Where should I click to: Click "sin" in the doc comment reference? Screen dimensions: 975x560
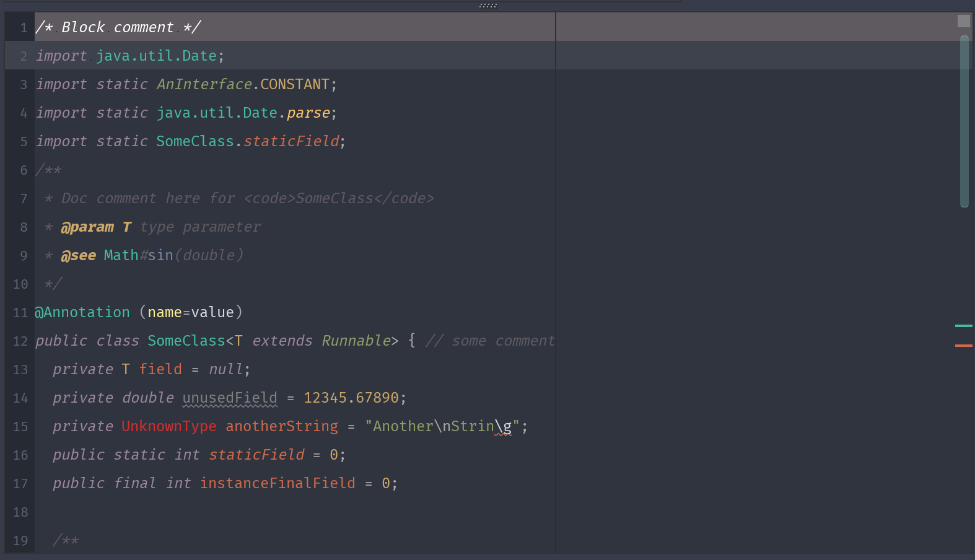coord(160,255)
